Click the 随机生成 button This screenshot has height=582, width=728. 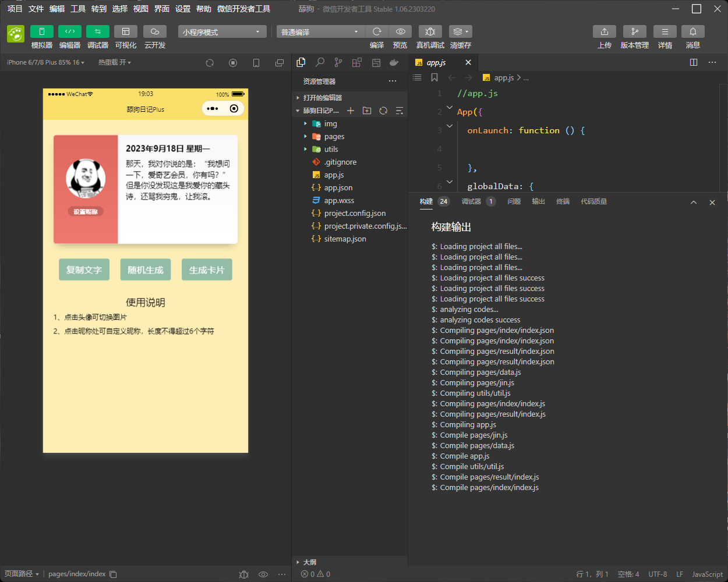146,270
